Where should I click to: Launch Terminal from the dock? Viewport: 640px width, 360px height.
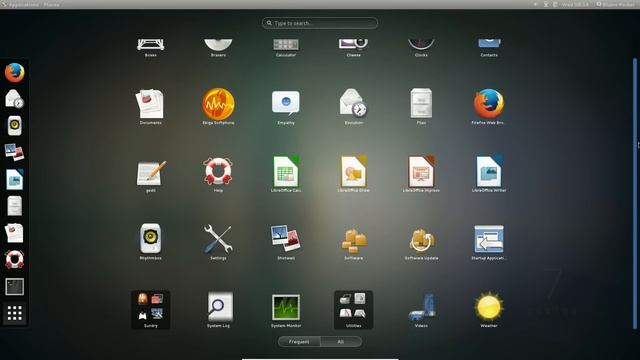(15, 287)
